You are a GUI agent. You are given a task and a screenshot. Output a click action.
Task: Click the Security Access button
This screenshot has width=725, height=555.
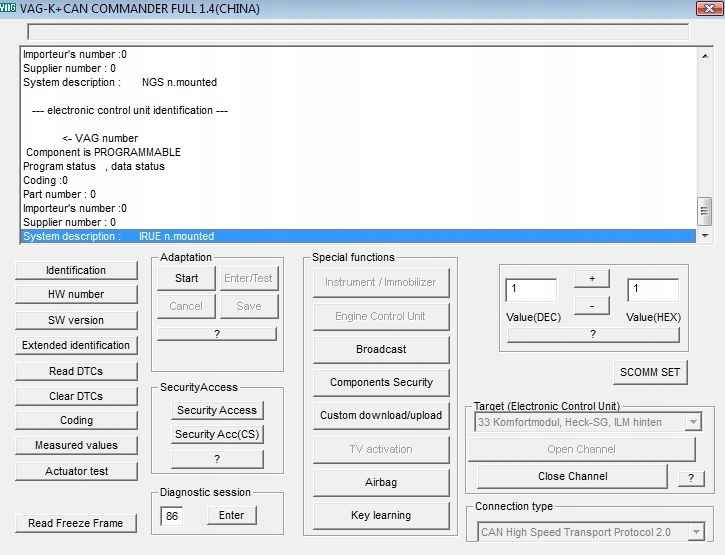pyautogui.click(x=217, y=410)
